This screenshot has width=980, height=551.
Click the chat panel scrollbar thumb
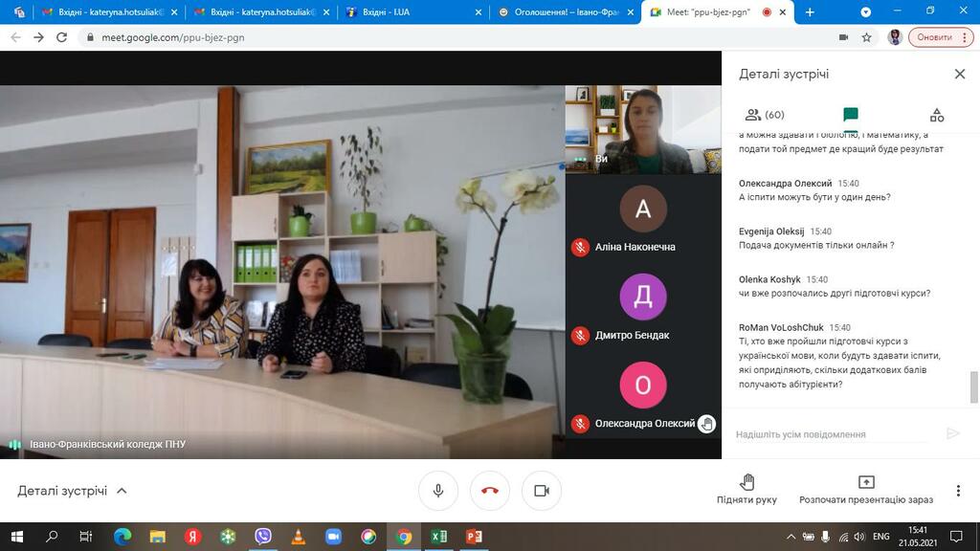coord(973,387)
